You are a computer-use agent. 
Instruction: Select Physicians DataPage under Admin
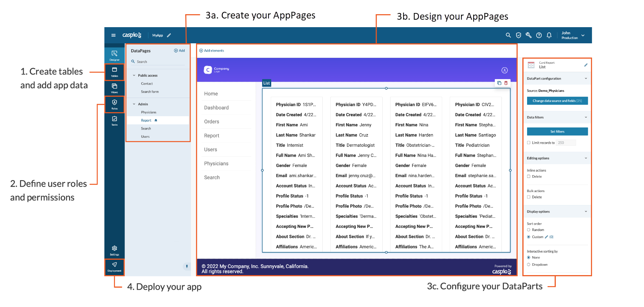[x=149, y=112]
